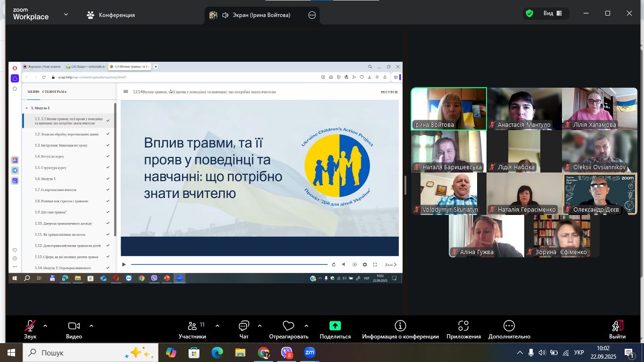Viewport: 644px width, 362px height.
Task: Change the layout with Вид button
Action: tap(553, 14)
